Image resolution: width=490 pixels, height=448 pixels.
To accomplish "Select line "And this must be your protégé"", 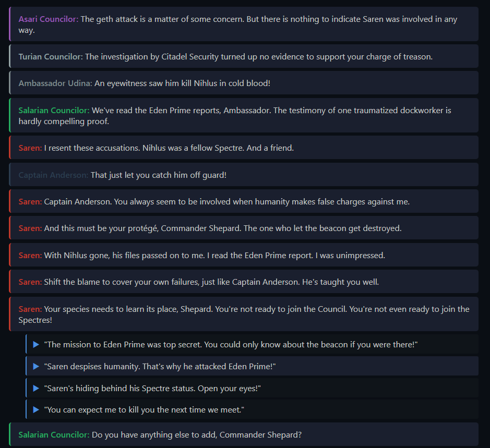I will [223, 228].
